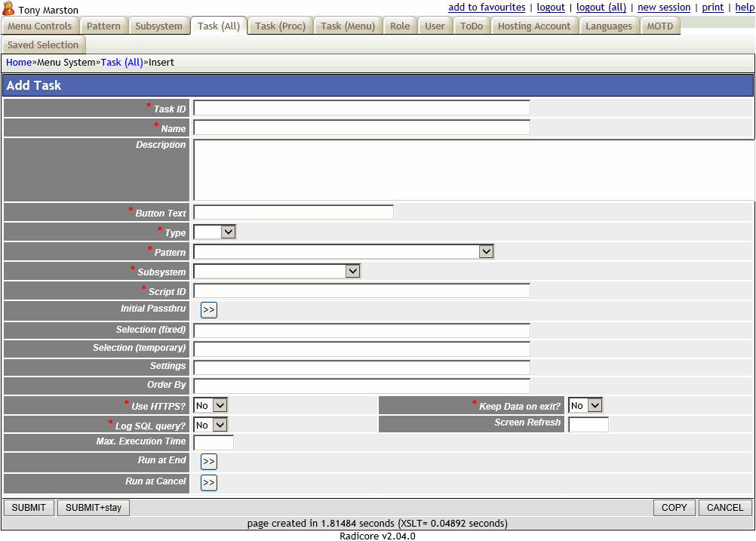Switch to the Menu Controls tab
The height and width of the screenshot is (541, 756).
[40, 26]
